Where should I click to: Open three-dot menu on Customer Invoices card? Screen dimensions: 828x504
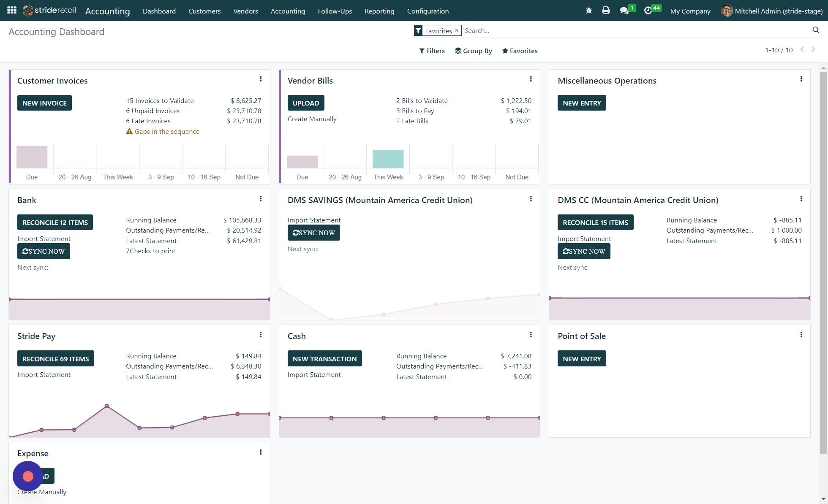click(261, 79)
